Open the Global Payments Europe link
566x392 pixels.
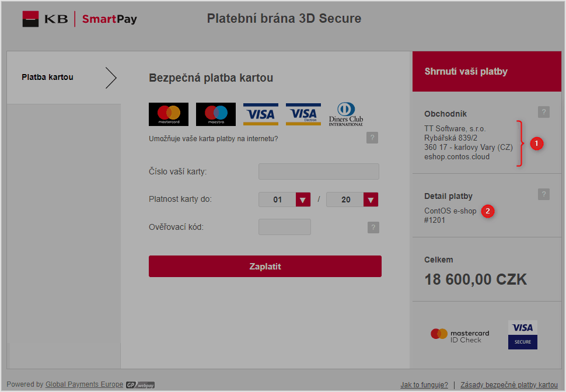tap(84, 384)
